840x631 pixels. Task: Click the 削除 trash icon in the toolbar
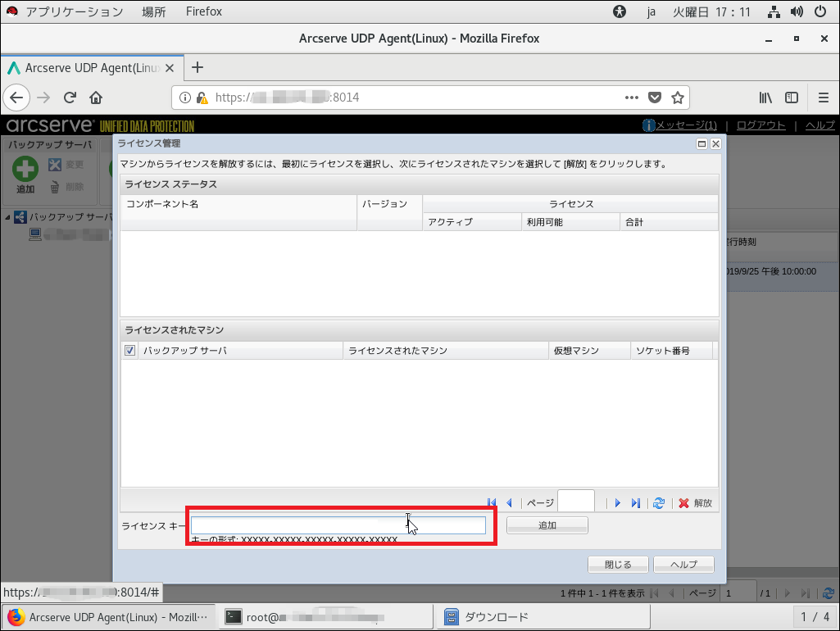pos(55,187)
